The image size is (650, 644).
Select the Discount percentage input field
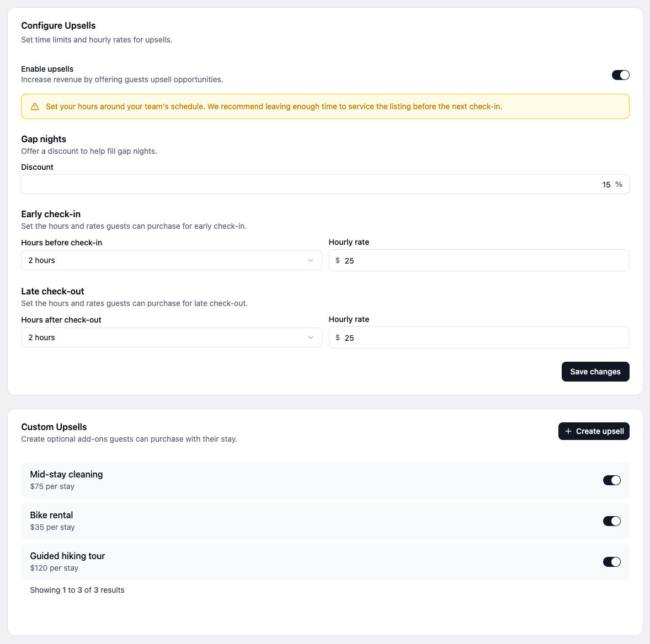click(x=325, y=184)
